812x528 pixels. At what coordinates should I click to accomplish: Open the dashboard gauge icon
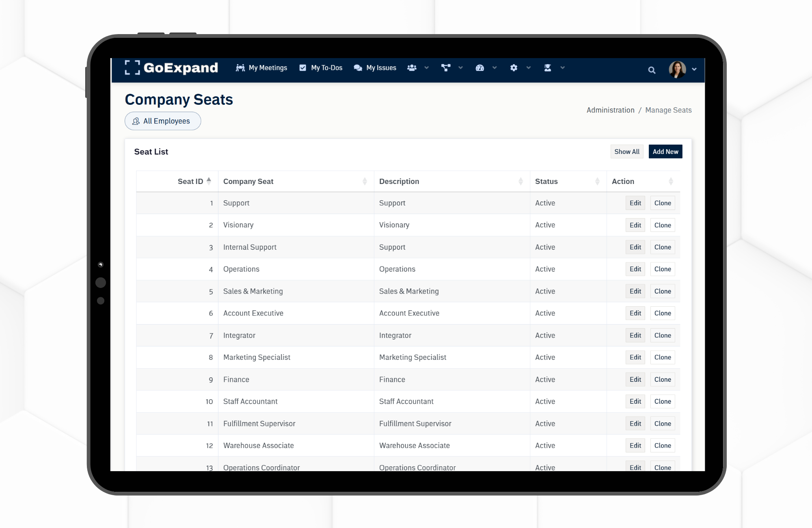click(x=480, y=68)
